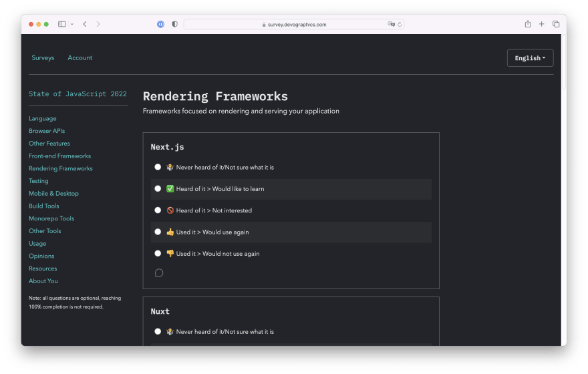The width and height of the screenshot is (588, 374).
Task: Go to the Mobile & Desktop section
Action: (x=53, y=194)
